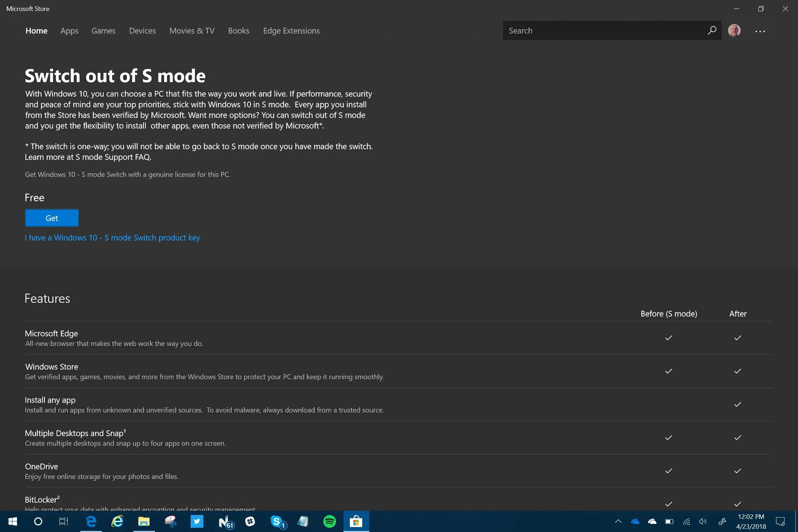Click the taskbar notification area

[x=671, y=521]
